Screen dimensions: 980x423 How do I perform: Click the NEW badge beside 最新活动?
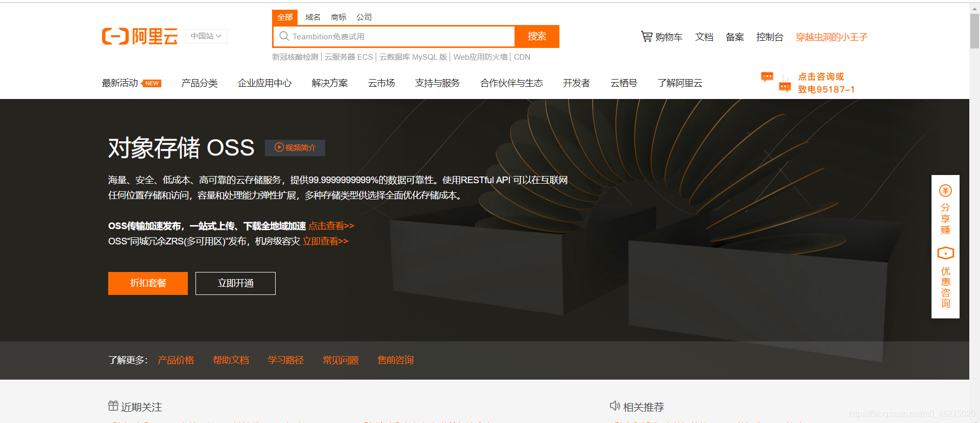(x=152, y=83)
